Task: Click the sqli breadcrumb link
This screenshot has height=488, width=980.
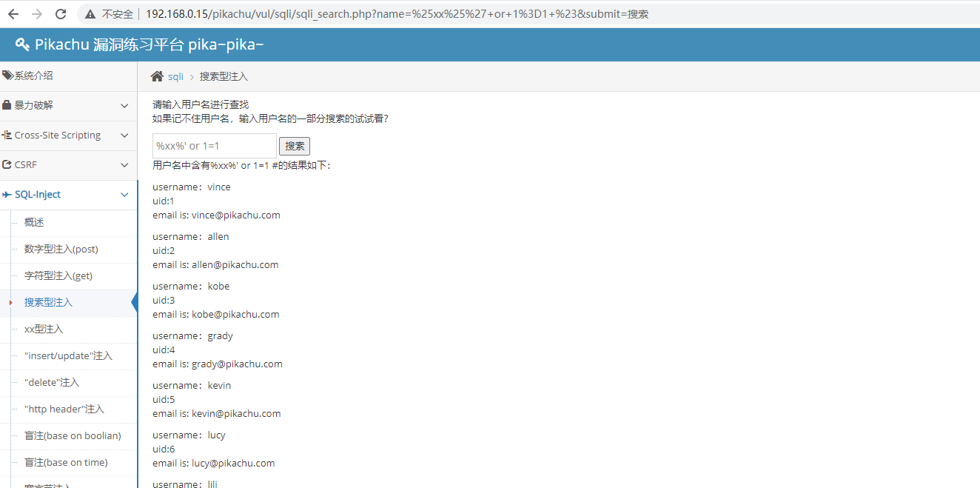Action: pos(175,76)
